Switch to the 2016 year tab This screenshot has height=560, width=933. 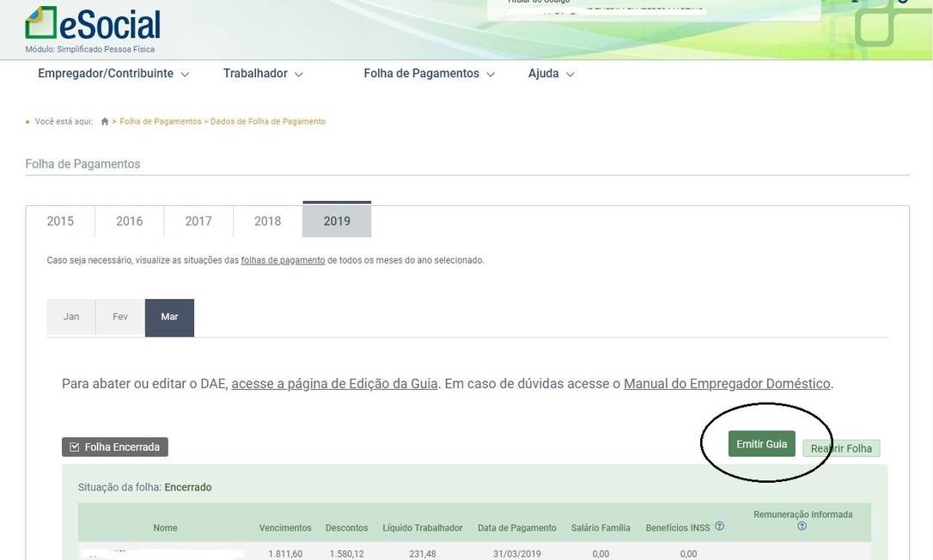[x=130, y=221]
